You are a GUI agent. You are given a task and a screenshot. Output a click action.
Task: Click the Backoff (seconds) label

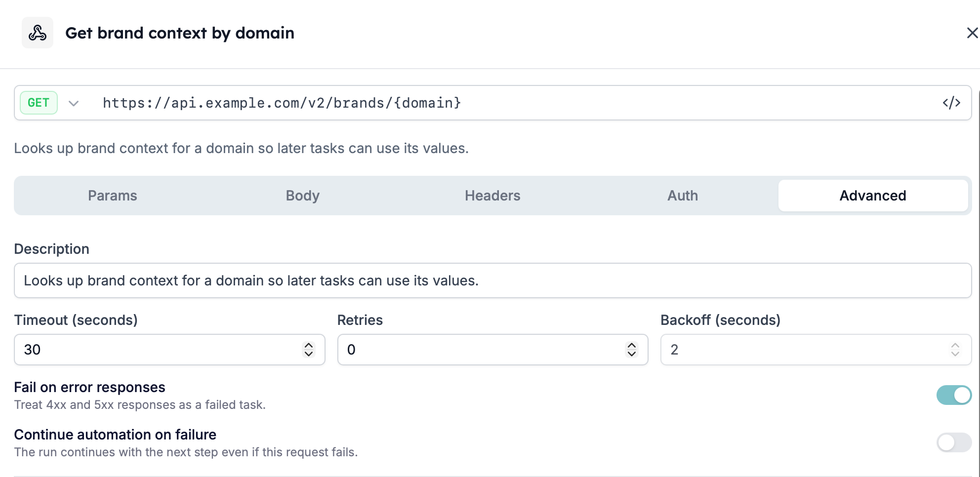(721, 320)
